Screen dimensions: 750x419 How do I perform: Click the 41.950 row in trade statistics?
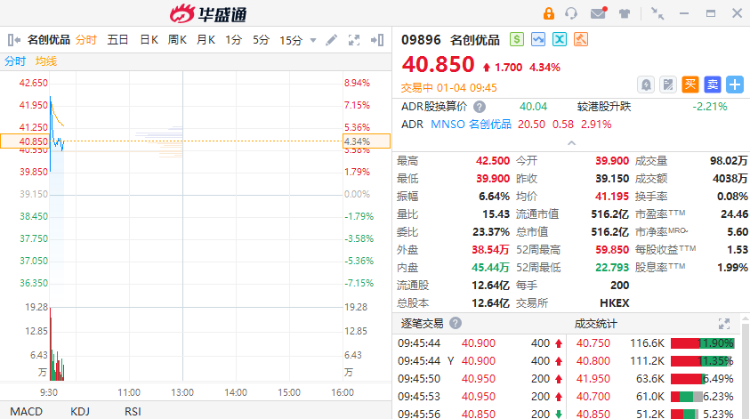click(655, 379)
